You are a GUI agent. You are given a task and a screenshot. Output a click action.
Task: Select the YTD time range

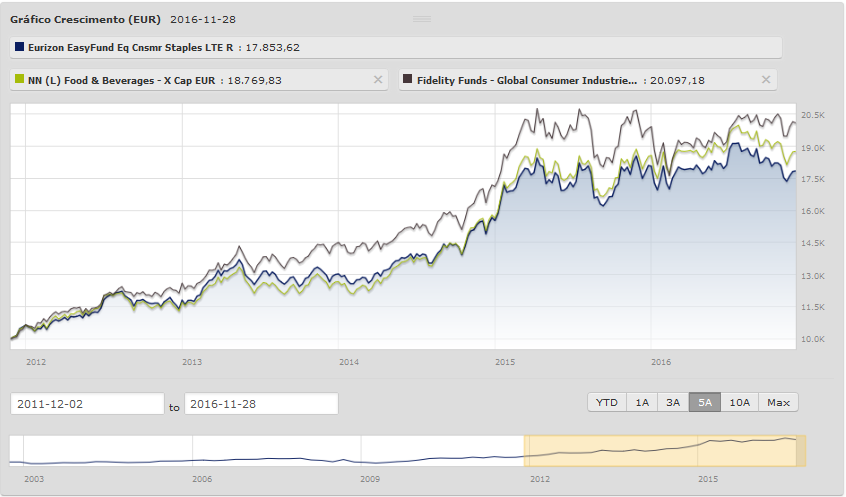pyautogui.click(x=606, y=403)
